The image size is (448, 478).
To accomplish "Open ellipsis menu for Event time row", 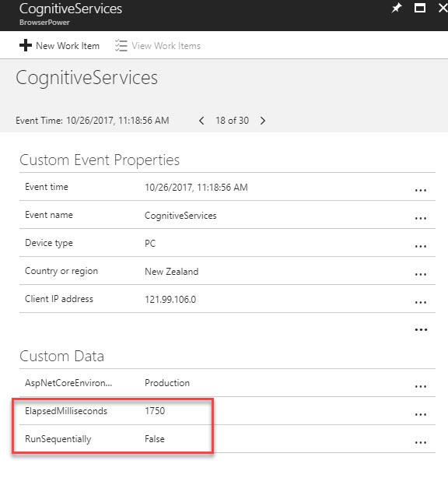I will point(421,191).
